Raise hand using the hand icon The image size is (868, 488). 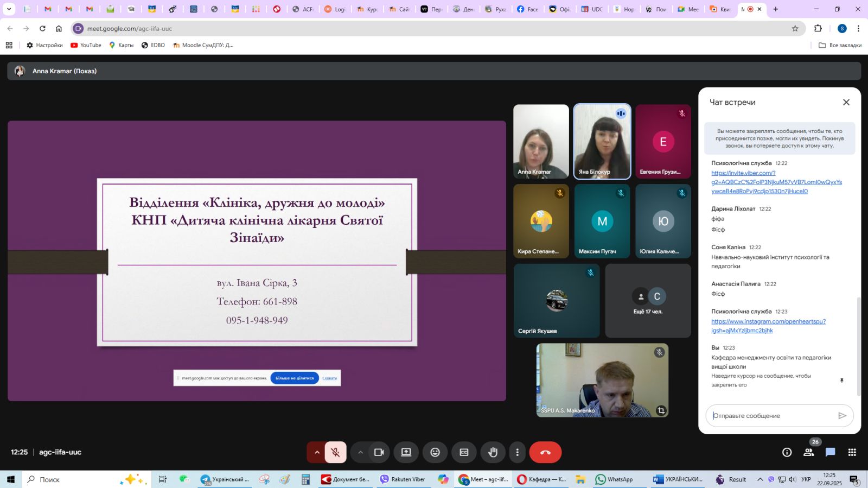[493, 452]
